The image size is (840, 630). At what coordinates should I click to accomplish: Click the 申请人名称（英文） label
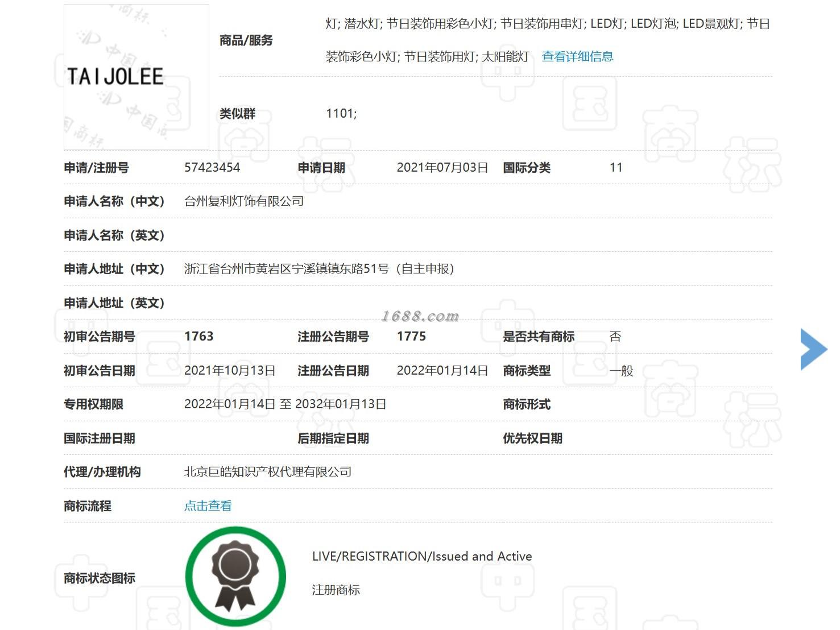click(x=114, y=235)
